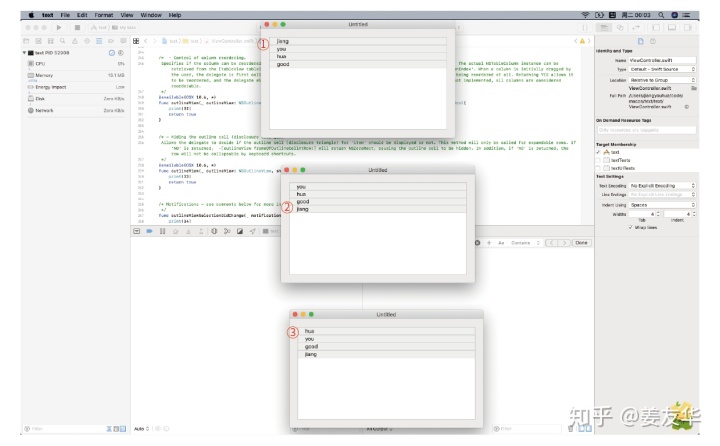The image size is (720, 446).
Task: Pause program execution in debug bar
Action: pyautogui.click(x=162, y=231)
